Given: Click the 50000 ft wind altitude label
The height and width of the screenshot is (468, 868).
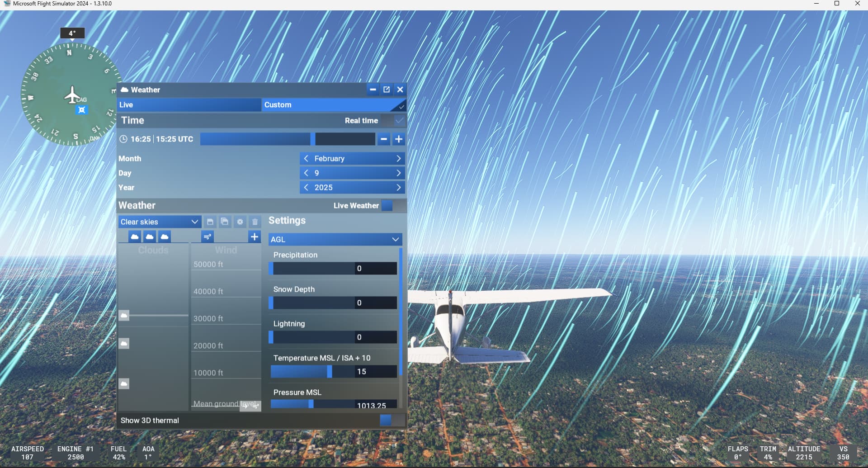Looking at the screenshot, I should pyautogui.click(x=208, y=265).
